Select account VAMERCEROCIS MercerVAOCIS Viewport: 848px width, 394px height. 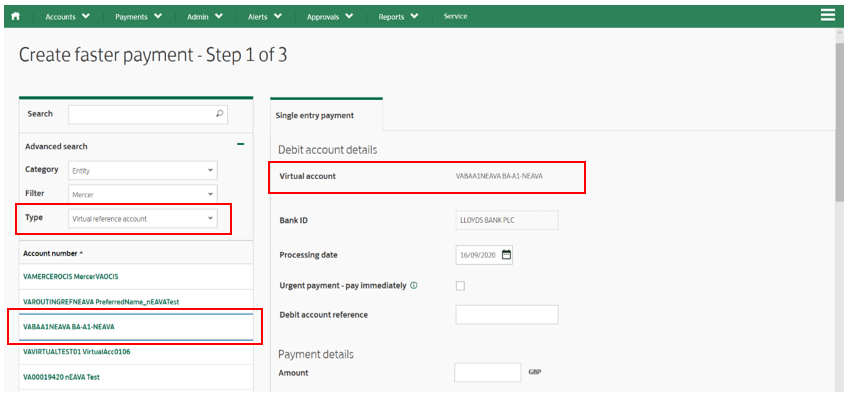(x=136, y=276)
